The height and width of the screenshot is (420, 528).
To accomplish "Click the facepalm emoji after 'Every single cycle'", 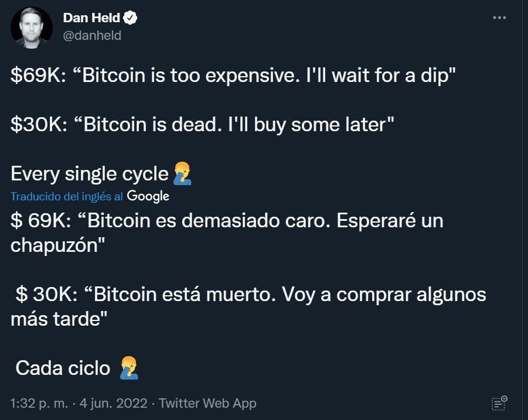I will point(182,173).
